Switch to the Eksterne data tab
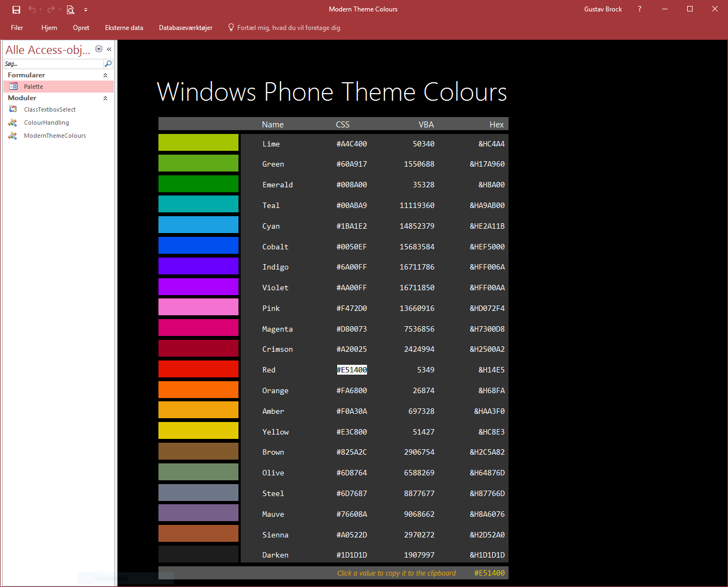 (x=124, y=28)
